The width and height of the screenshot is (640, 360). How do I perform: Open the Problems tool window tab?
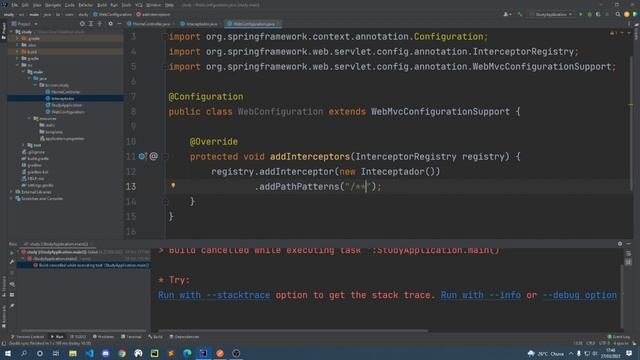point(103,337)
